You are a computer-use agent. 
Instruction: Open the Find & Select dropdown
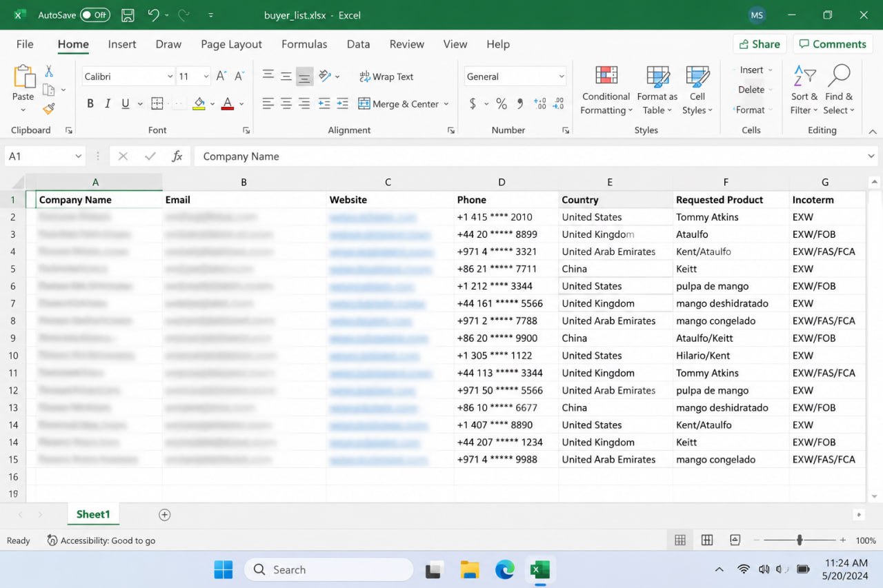coord(839,90)
